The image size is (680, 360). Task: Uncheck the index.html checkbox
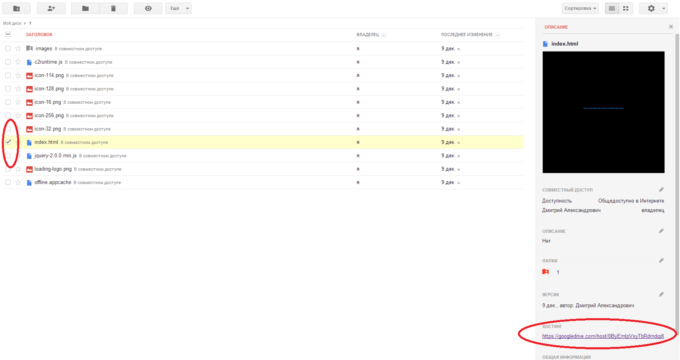coord(8,142)
